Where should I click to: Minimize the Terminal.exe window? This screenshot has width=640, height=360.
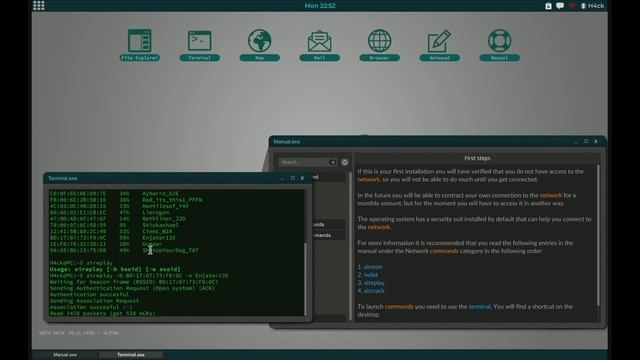coord(282,178)
